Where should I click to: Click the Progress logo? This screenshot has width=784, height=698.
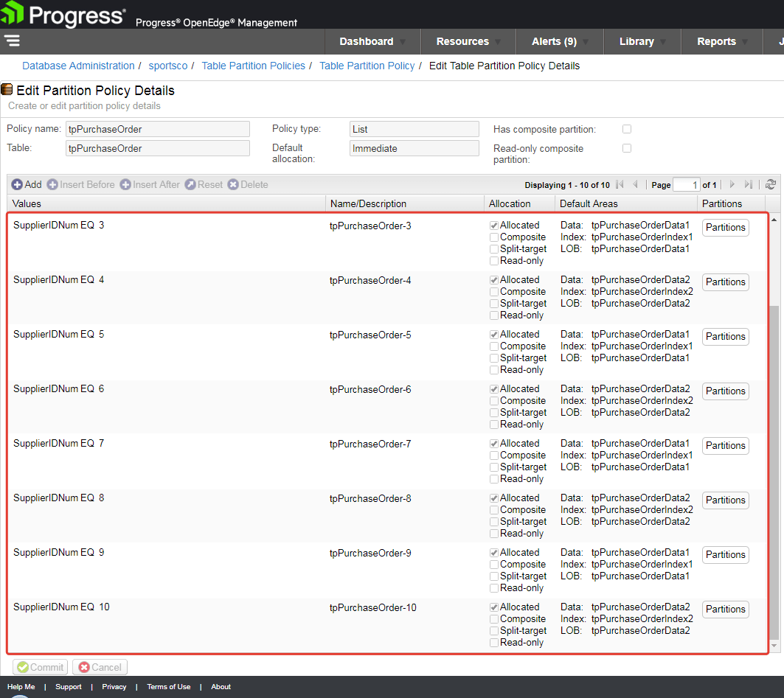coord(63,14)
